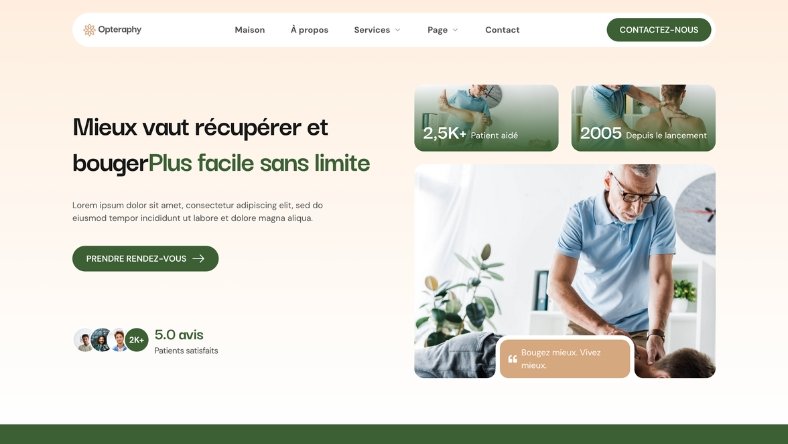The image size is (788, 444).
Task: Select the first patient avatar
Action: pos(85,340)
